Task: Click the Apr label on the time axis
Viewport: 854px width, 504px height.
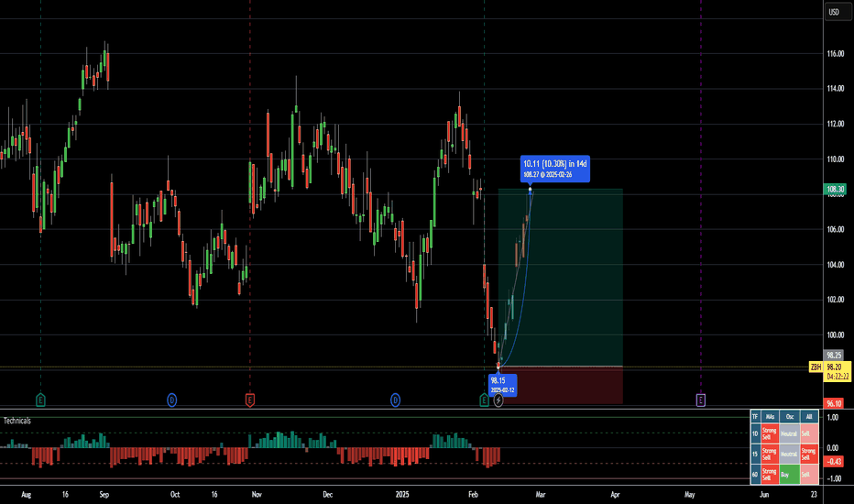Action: pos(615,495)
